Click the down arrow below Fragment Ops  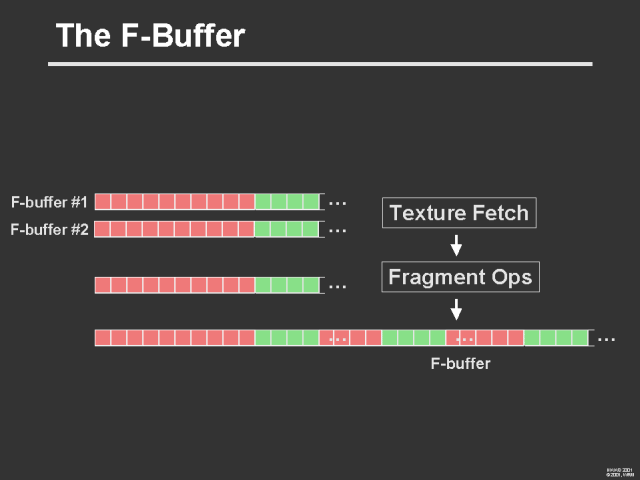coord(456,309)
